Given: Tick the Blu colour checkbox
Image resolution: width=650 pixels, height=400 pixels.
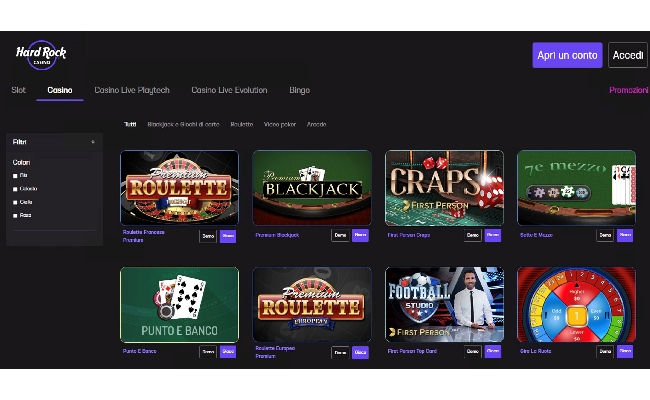Looking at the screenshot, I should (x=15, y=176).
